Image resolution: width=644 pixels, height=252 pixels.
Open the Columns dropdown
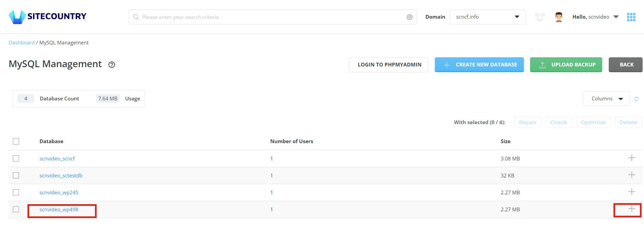point(606,99)
